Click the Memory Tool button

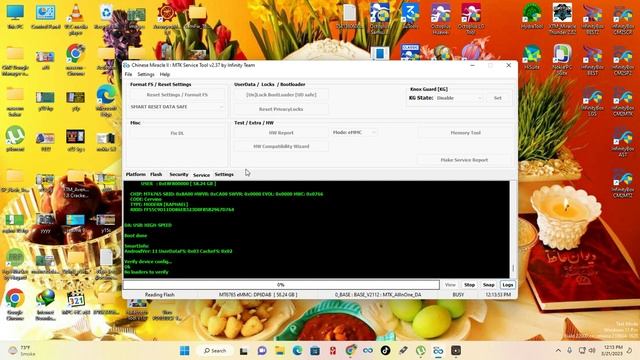tap(465, 133)
